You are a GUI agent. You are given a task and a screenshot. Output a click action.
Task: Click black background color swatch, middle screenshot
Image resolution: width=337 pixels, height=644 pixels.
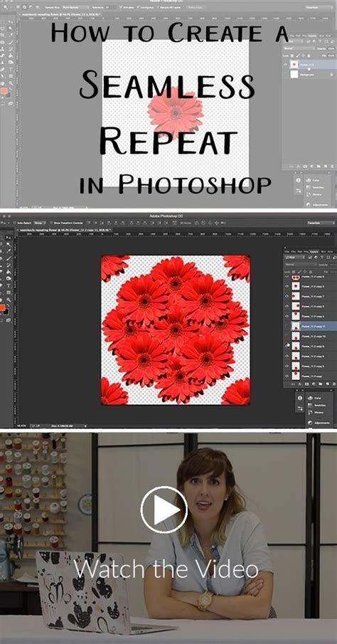[x=6, y=312]
